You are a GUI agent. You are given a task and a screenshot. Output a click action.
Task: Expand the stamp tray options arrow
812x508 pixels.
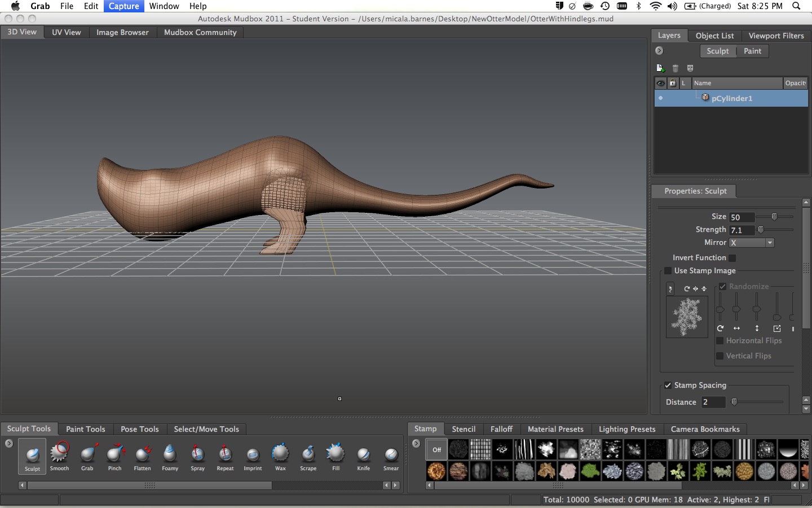click(416, 444)
